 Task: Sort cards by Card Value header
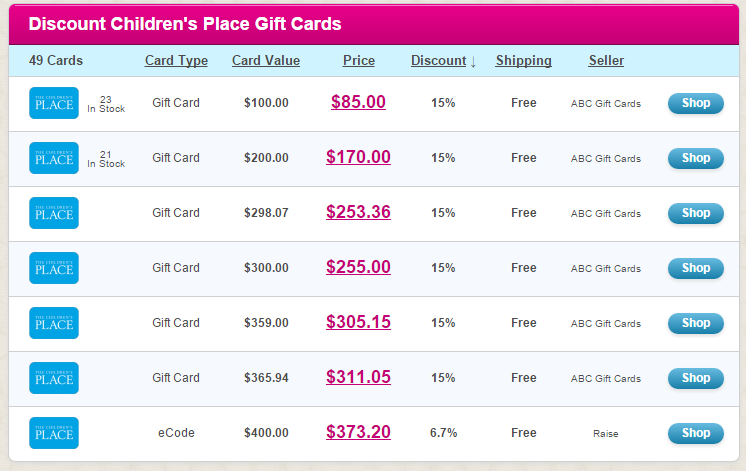(266, 61)
